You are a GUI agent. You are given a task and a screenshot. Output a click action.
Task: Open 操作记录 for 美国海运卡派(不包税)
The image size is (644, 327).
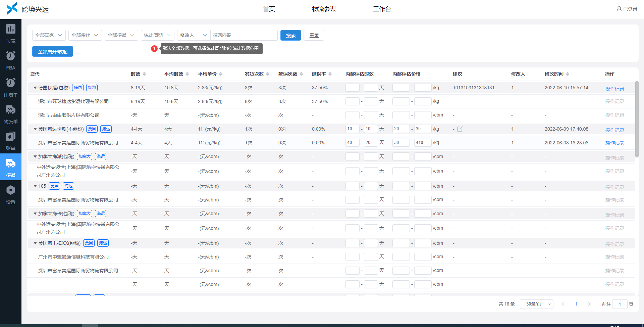coord(614,130)
